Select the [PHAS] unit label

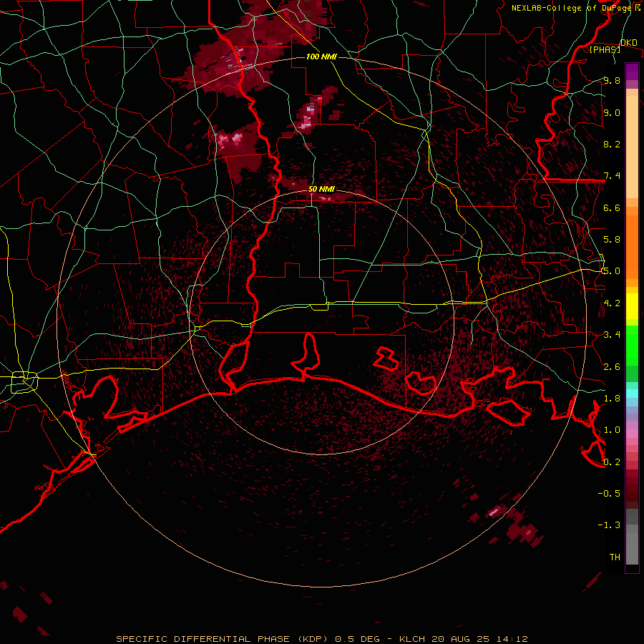tap(605, 49)
